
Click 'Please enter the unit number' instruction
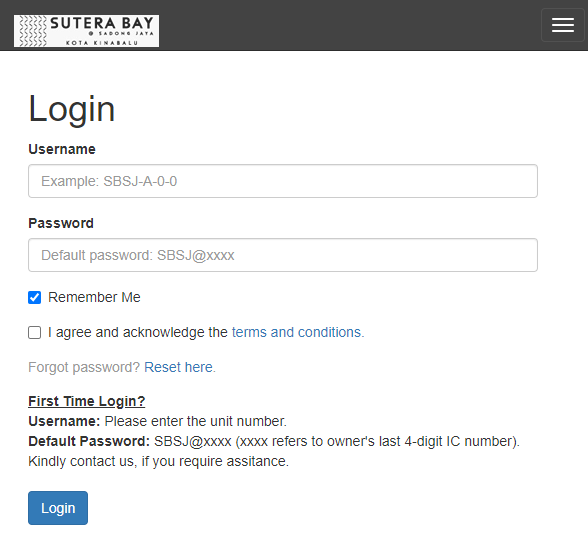pos(195,421)
